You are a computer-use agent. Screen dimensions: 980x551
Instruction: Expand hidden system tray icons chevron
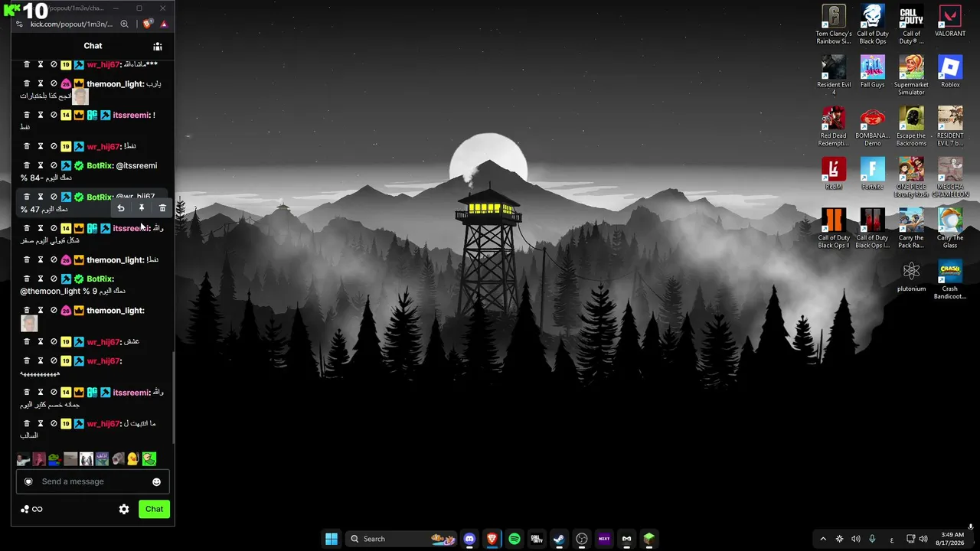coord(823,539)
